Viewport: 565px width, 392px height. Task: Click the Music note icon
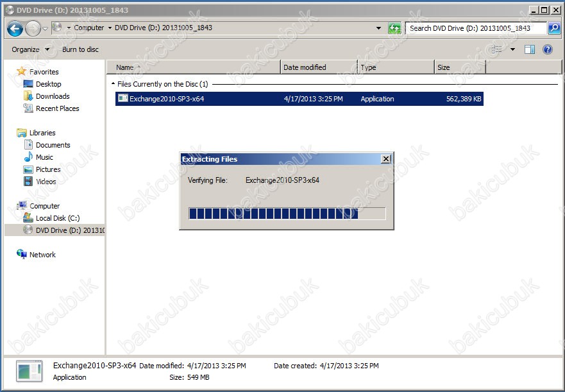coord(28,157)
